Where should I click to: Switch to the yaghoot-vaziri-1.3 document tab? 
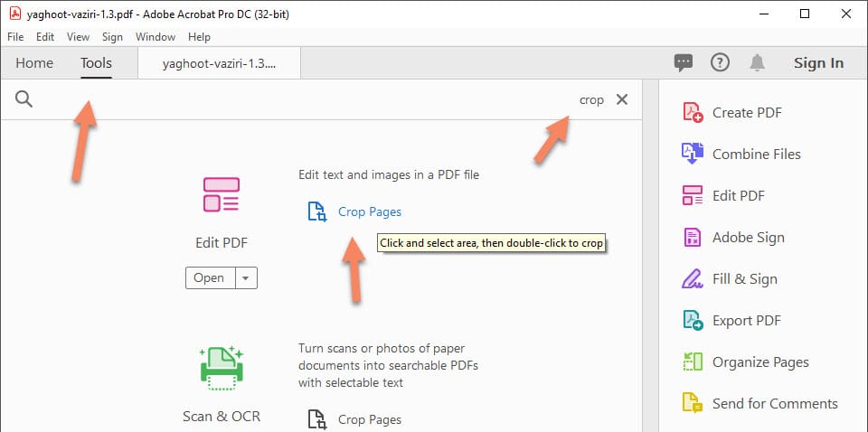pos(219,63)
